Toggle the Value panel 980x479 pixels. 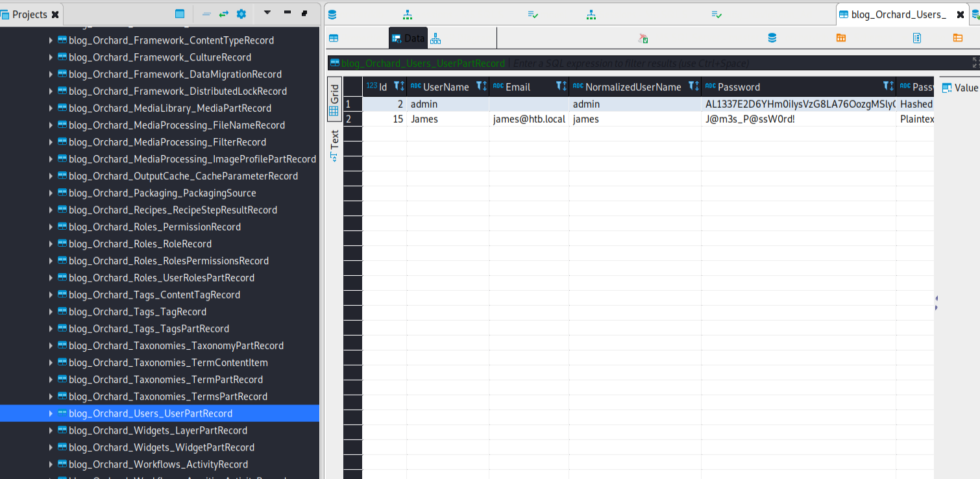(959, 88)
